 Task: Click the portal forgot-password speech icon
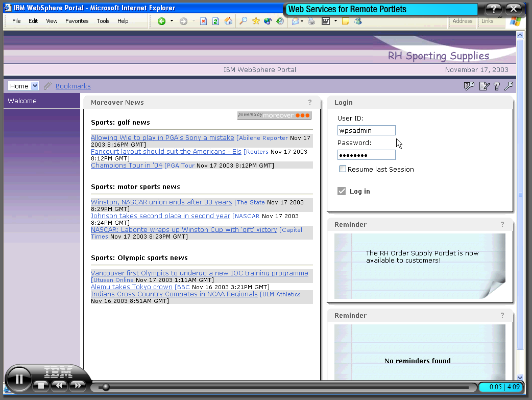(469, 86)
